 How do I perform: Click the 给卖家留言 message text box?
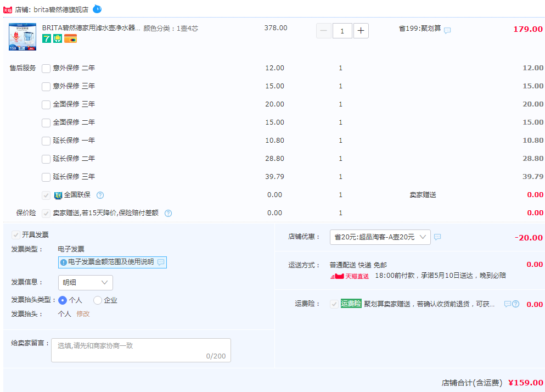coord(141,350)
